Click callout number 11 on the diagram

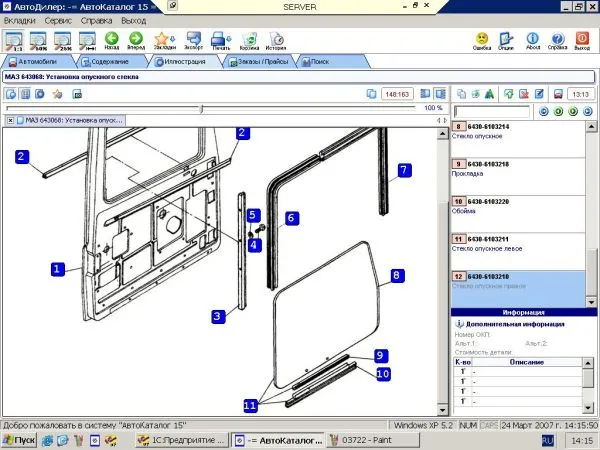[250, 406]
